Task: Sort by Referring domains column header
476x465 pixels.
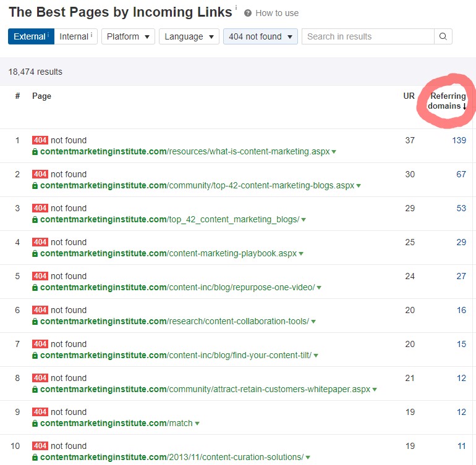Action: 447,101
